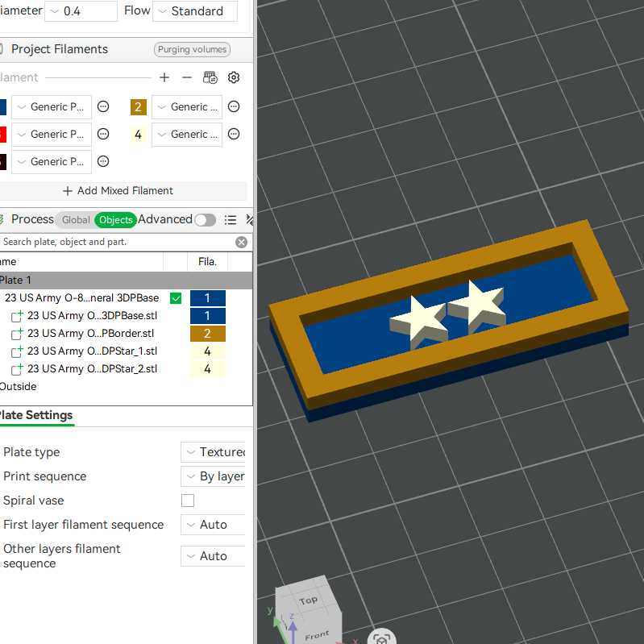Open the Flow Standard dropdown
Viewport: 644px width, 644px height.
(195, 11)
